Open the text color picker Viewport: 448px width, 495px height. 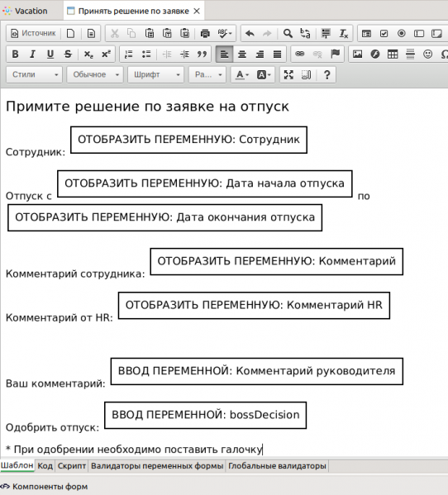click(x=242, y=75)
